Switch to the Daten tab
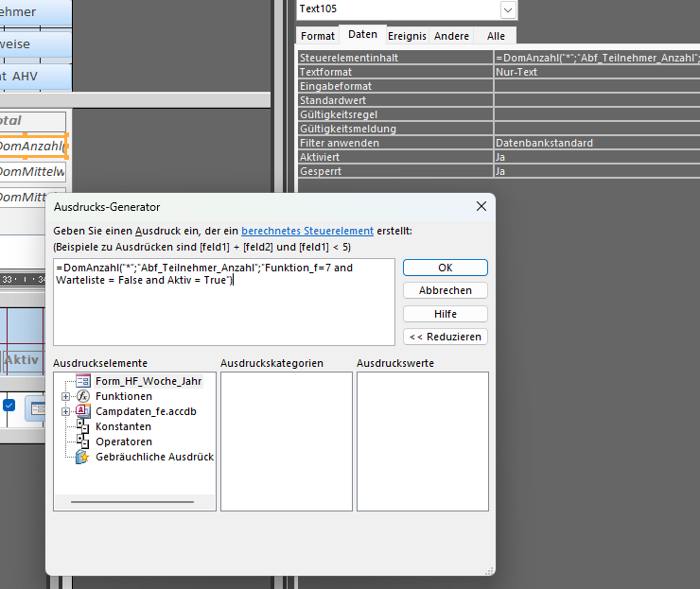The height and width of the screenshot is (589, 700). [x=362, y=34]
